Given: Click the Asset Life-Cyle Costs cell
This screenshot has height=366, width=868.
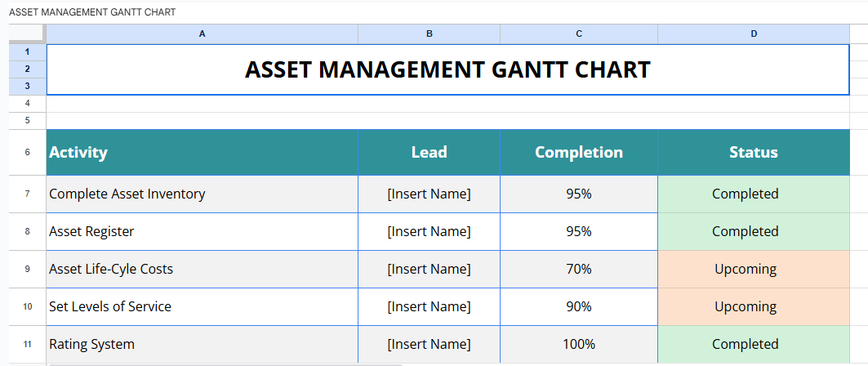Looking at the screenshot, I should point(202,269).
